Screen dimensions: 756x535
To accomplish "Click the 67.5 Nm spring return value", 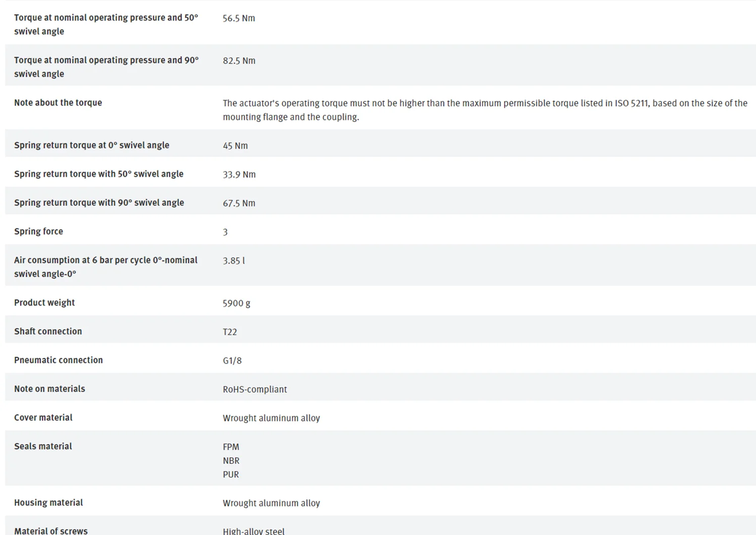I will point(239,203).
